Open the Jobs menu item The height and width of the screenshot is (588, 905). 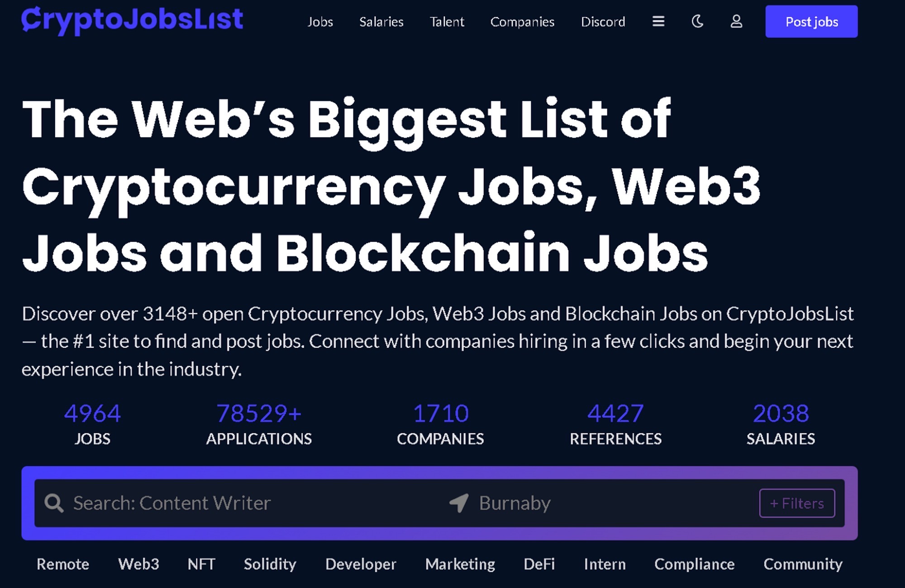tap(320, 22)
